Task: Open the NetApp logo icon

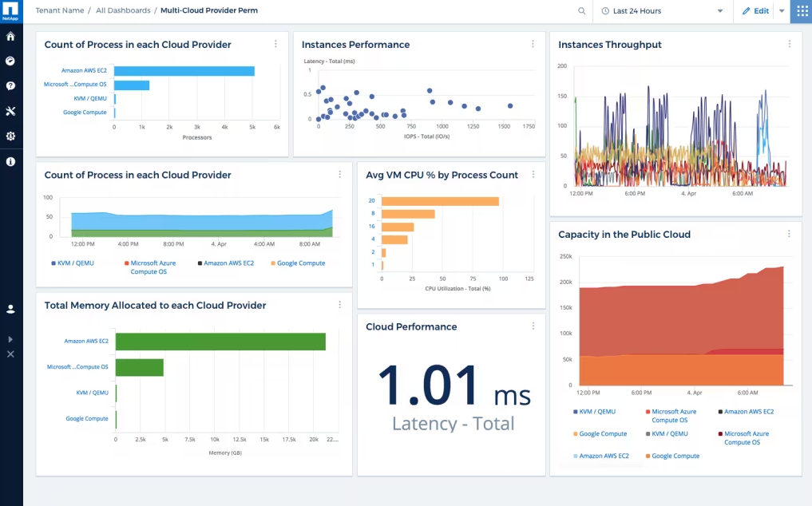Action: tap(10, 10)
